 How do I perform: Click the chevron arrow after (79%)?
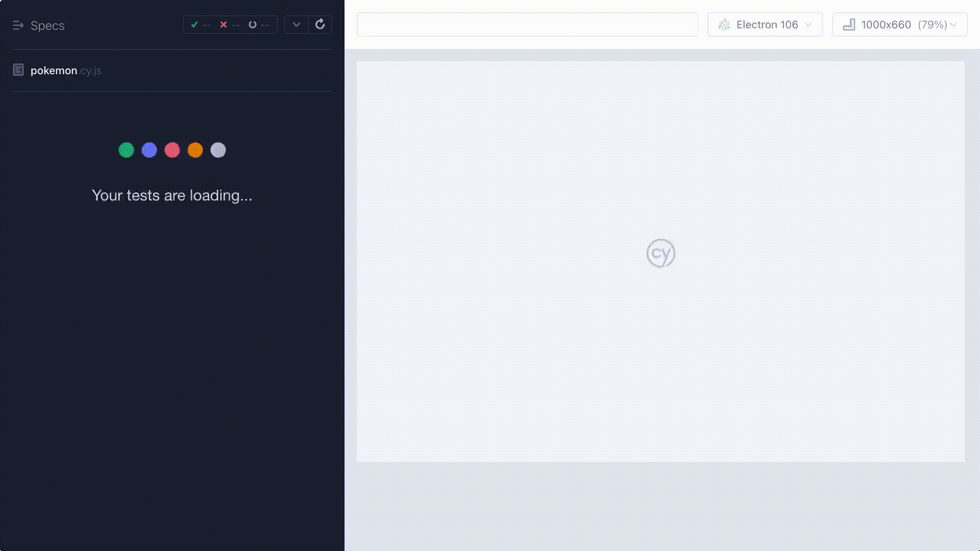tap(954, 25)
